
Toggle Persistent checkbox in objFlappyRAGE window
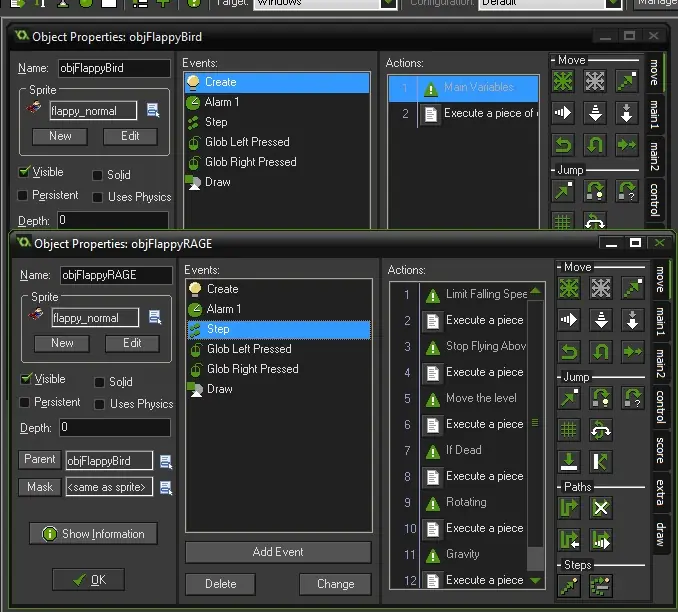click(x=25, y=403)
